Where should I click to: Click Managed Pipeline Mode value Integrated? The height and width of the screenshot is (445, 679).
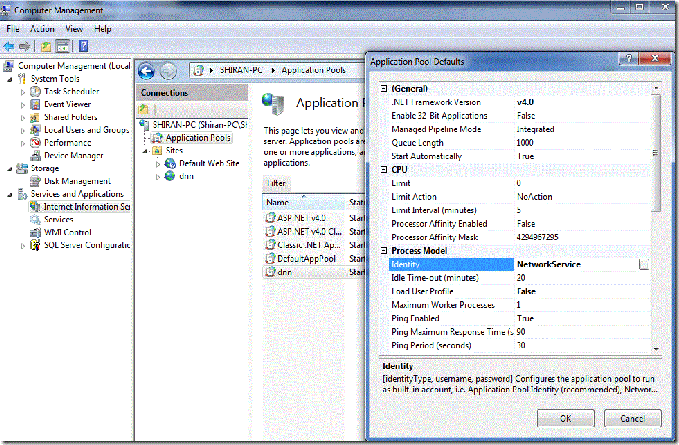click(535, 129)
